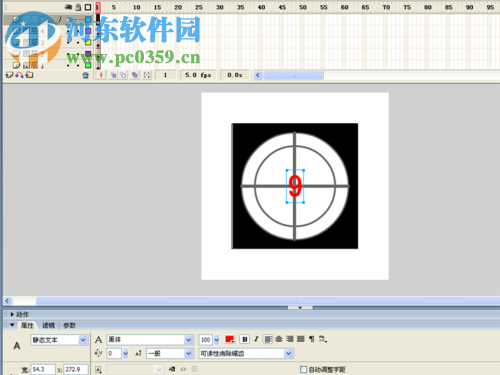Open the text orientation icon

click(323, 339)
